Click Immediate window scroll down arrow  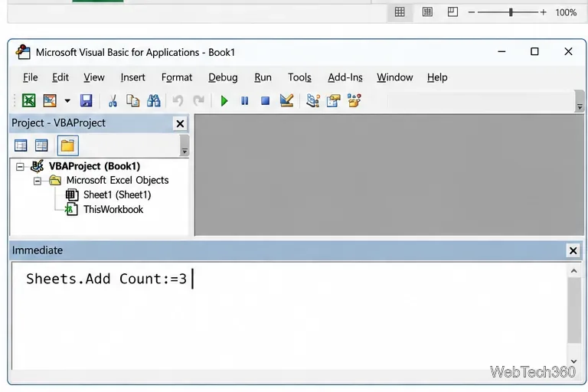573,361
